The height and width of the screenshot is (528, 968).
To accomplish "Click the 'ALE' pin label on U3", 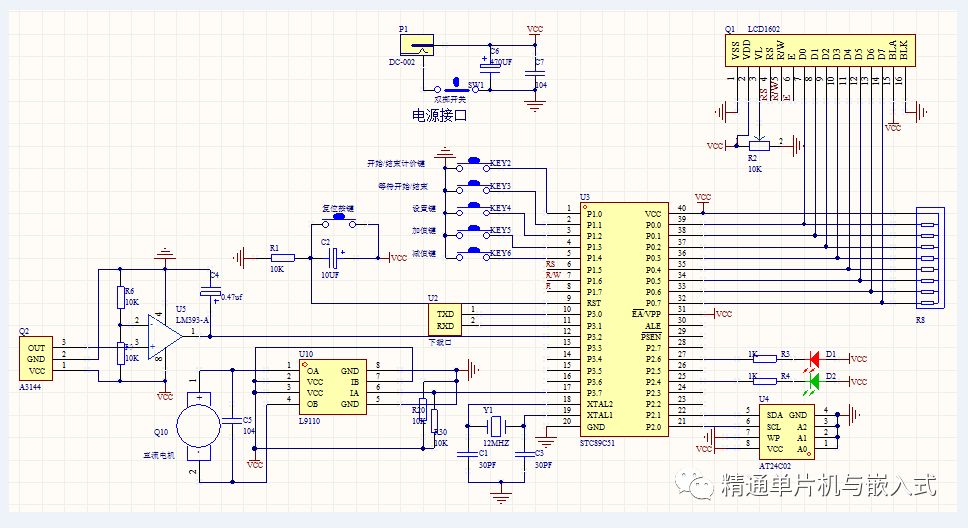I will point(653,325).
